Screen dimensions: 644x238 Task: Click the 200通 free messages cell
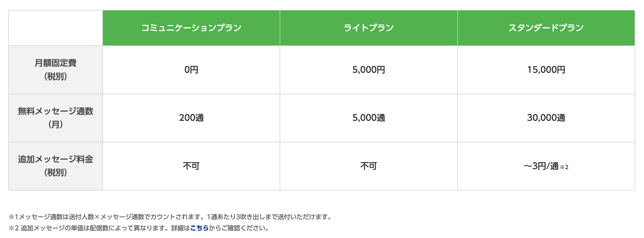(x=191, y=118)
